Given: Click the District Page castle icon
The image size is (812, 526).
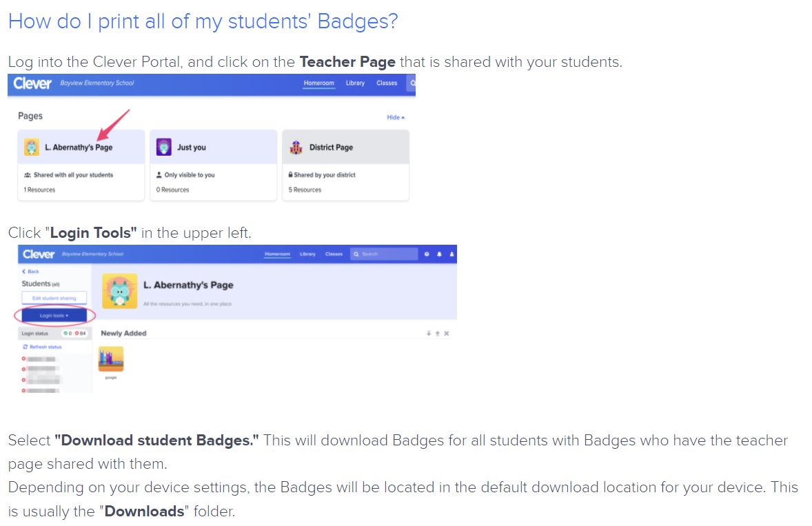Looking at the screenshot, I should pos(296,148).
